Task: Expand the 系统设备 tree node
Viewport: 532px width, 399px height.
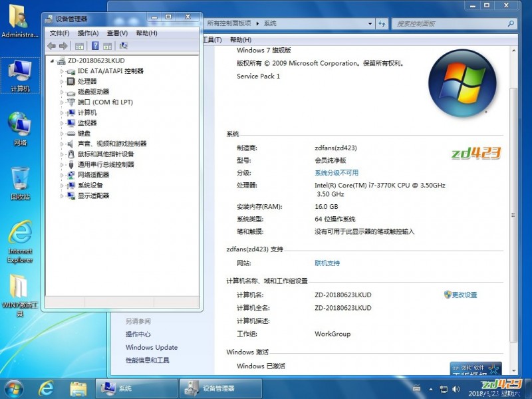Action: click(x=62, y=186)
